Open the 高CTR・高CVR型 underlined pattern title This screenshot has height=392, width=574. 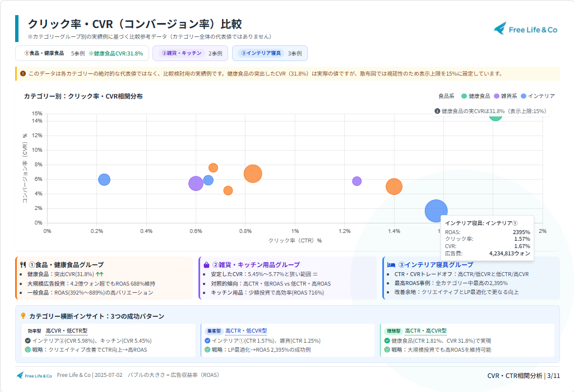[x=425, y=331]
